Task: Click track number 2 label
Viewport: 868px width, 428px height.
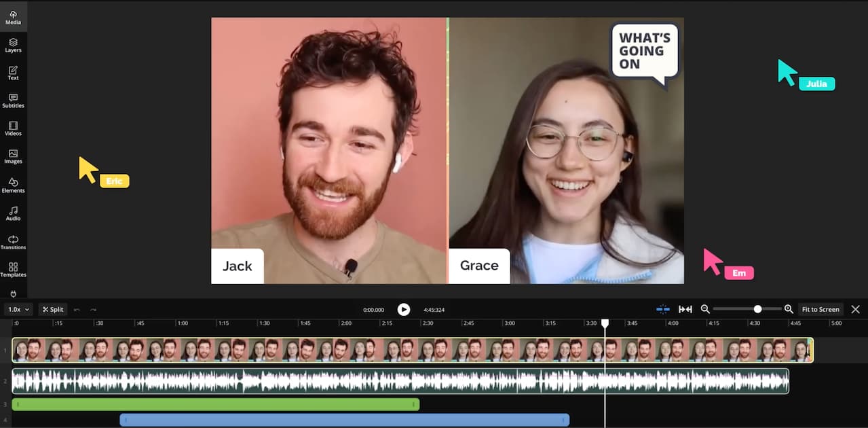Action: click(x=5, y=381)
